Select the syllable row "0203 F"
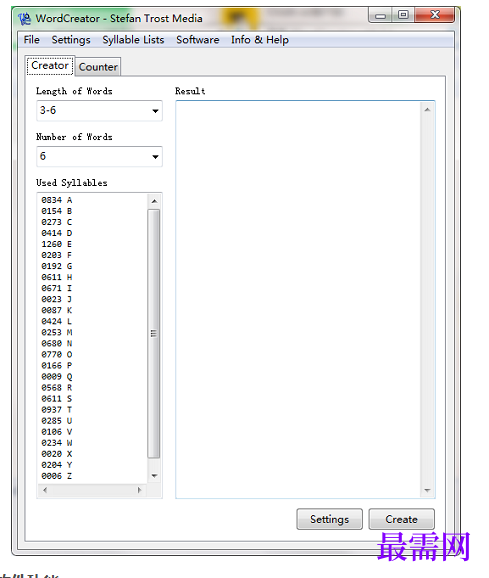The image size is (489, 578). [x=57, y=255]
